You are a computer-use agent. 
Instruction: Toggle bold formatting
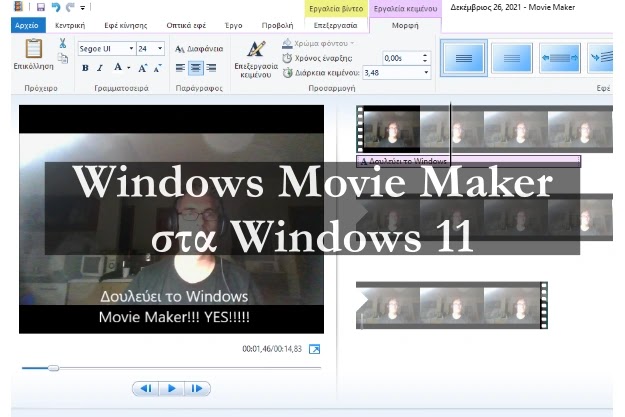(x=85, y=68)
